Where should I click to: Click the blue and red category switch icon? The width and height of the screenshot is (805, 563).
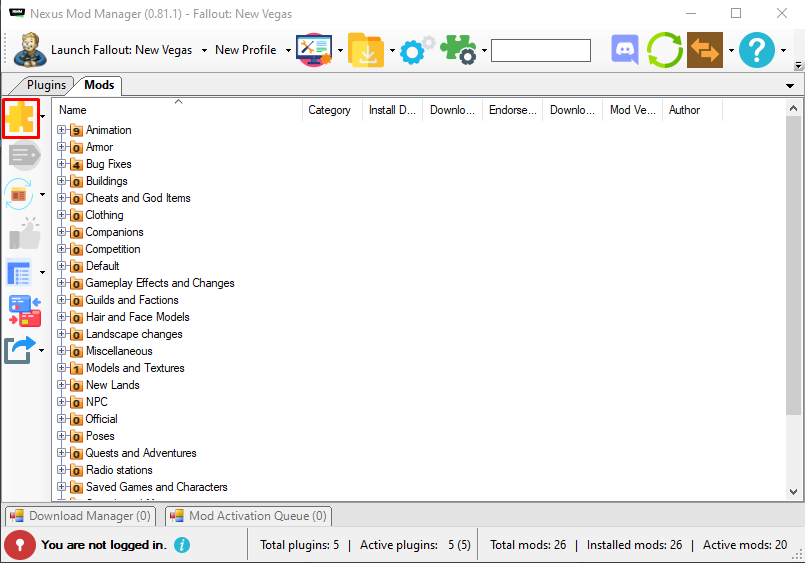click(x=25, y=311)
